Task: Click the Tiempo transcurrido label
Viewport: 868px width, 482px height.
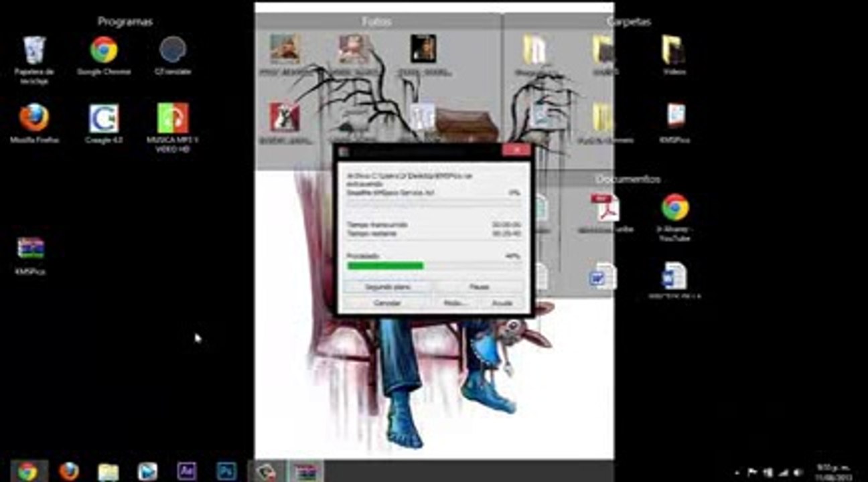Action: 376,225
